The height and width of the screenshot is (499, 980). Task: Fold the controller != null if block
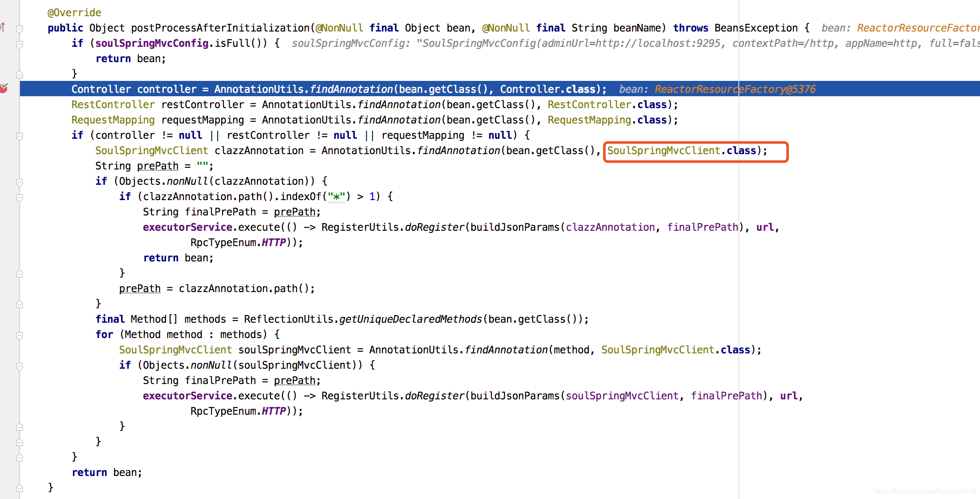click(x=19, y=136)
